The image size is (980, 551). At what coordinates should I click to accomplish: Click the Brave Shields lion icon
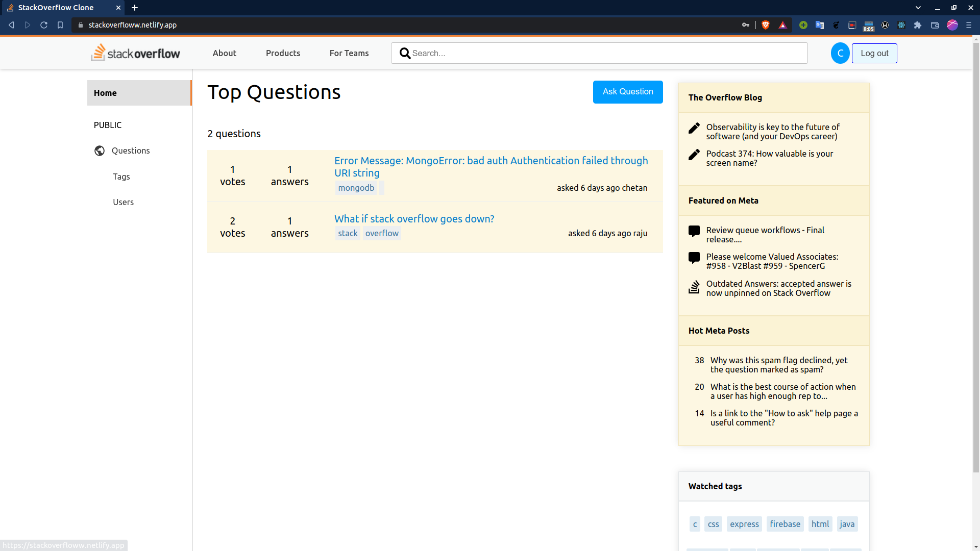(765, 25)
